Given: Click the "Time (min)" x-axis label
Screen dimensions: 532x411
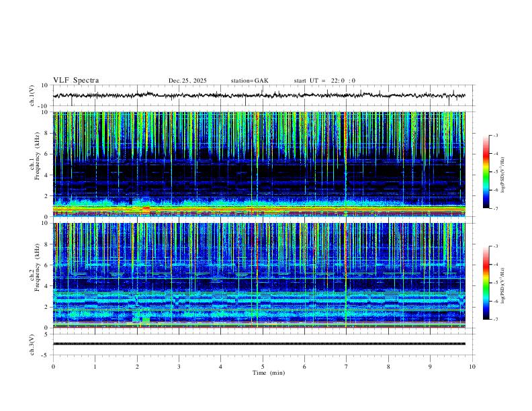Looking at the screenshot, I should coord(269,373).
